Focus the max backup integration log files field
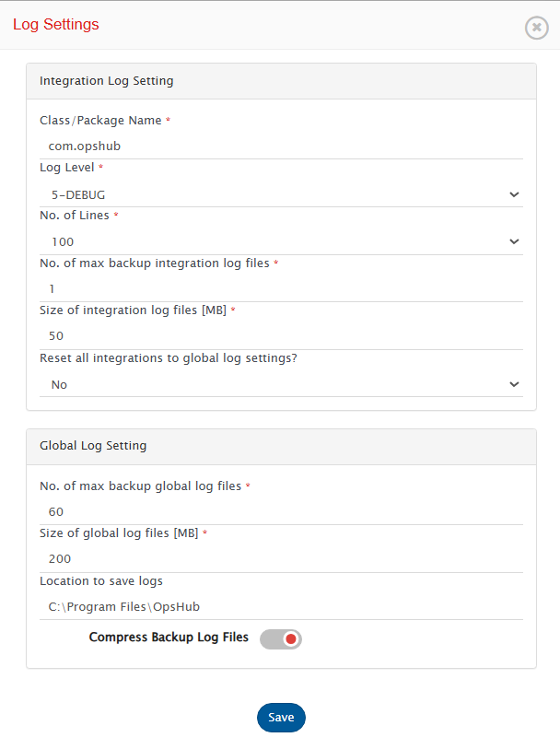 (281, 289)
